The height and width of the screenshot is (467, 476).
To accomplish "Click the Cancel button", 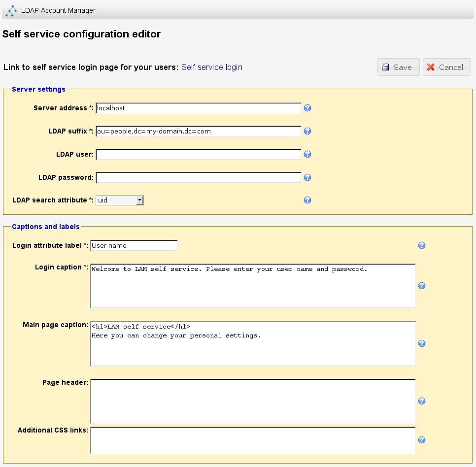I will pyautogui.click(x=446, y=67).
